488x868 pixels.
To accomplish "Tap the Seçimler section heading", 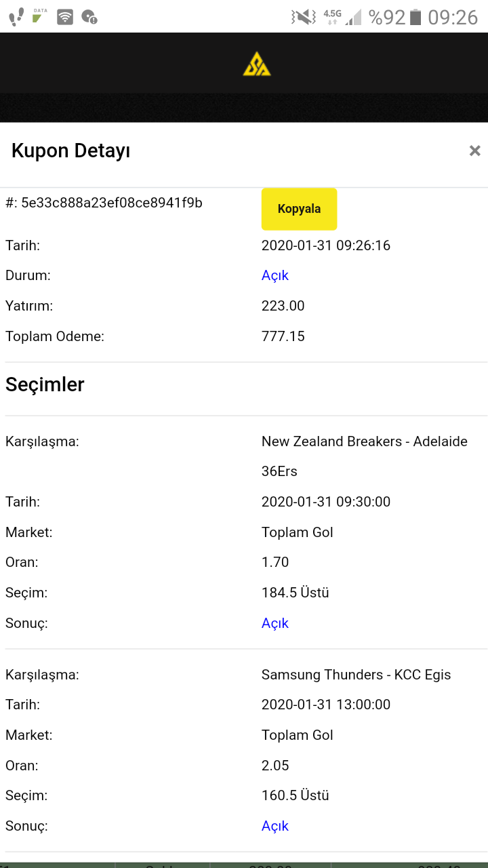I will (45, 385).
